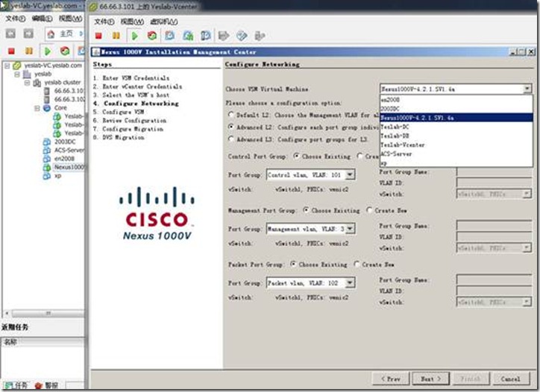Click the restart icon in console toolbar
This screenshot has width=540, height=392.
tap(152, 36)
